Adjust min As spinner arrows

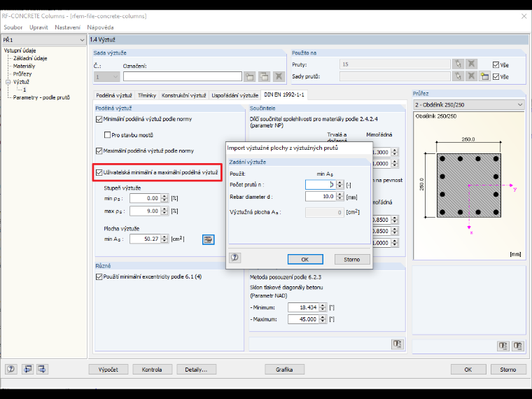tap(164, 239)
